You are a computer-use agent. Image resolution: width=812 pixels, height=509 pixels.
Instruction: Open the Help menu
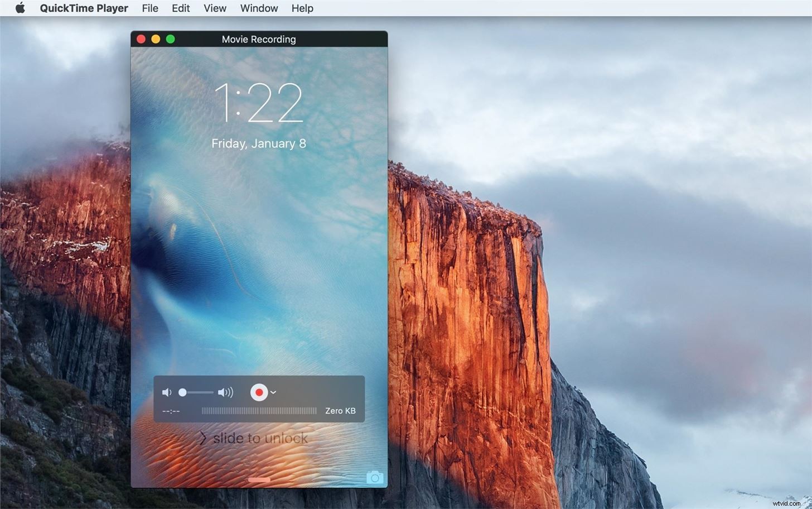302,8
